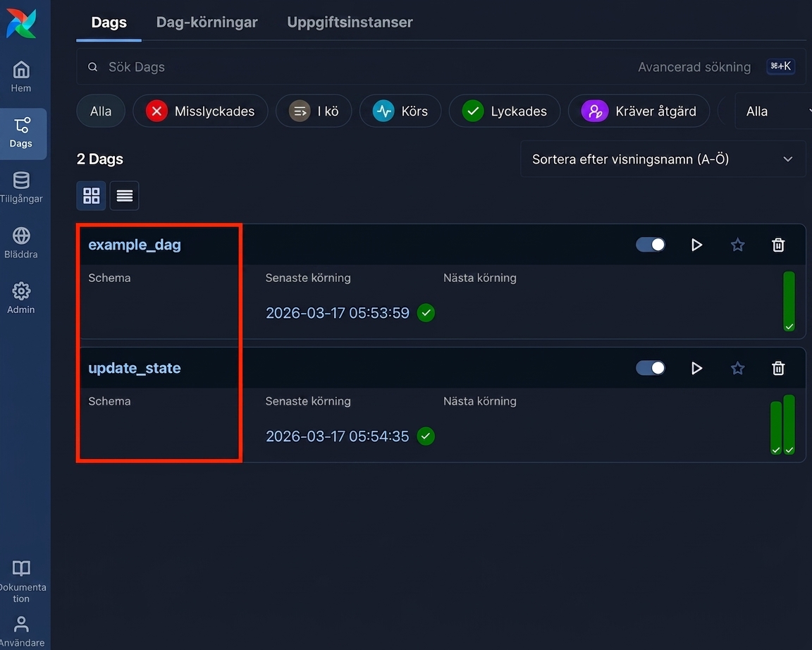Image resolution: width=812 pixels, height=650 pixels.
Task: Filter Dags by Körs
Action: coord(400,111)
